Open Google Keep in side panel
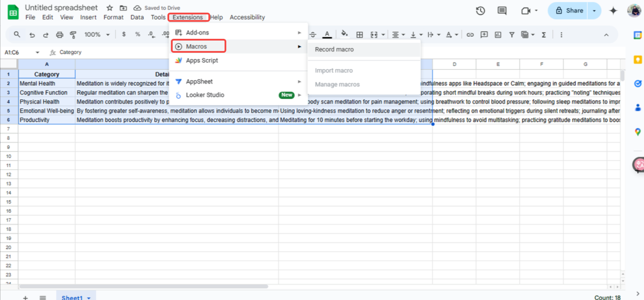Screen dimensions: 644x300 [637, 60]
